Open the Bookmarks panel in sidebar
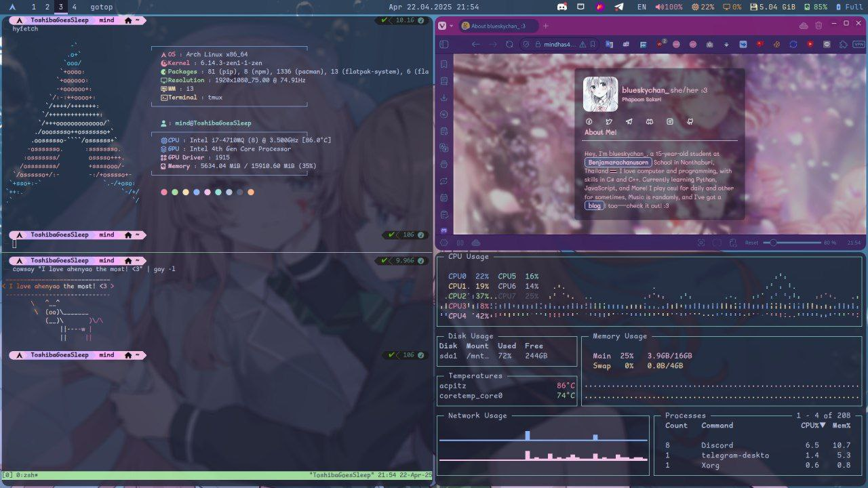 pyautogui.click(x=444, y=64)
